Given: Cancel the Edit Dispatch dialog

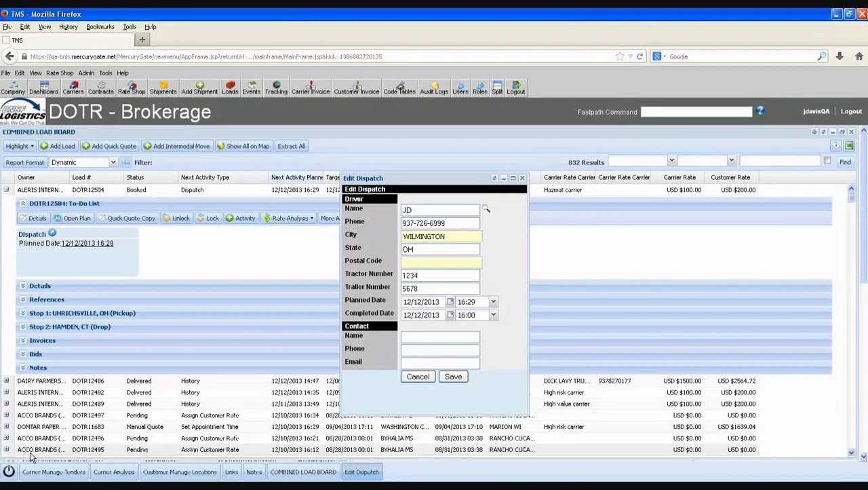Looking at the screenshot, I should point(418,377).
